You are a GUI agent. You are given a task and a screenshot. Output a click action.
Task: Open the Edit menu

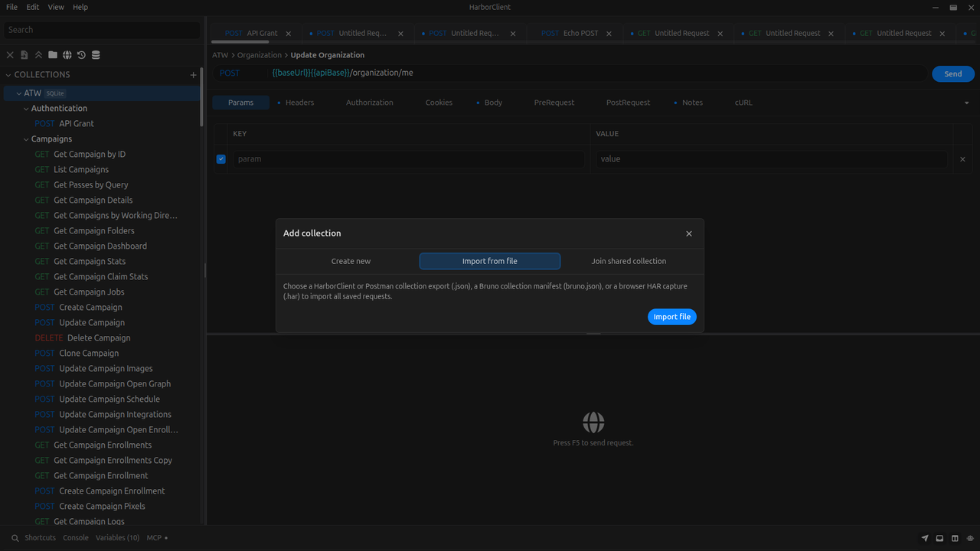(x=32, y=7)
